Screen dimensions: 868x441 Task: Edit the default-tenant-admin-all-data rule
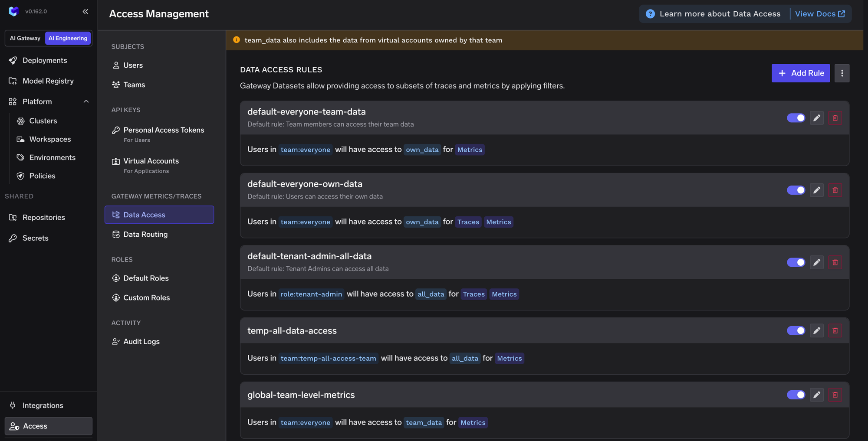pos(817,262)
